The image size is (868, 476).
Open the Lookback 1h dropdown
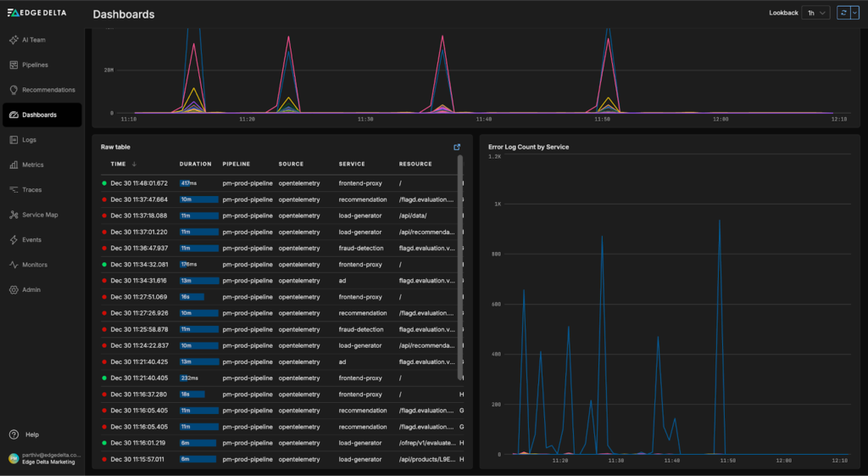coord(817,13)
